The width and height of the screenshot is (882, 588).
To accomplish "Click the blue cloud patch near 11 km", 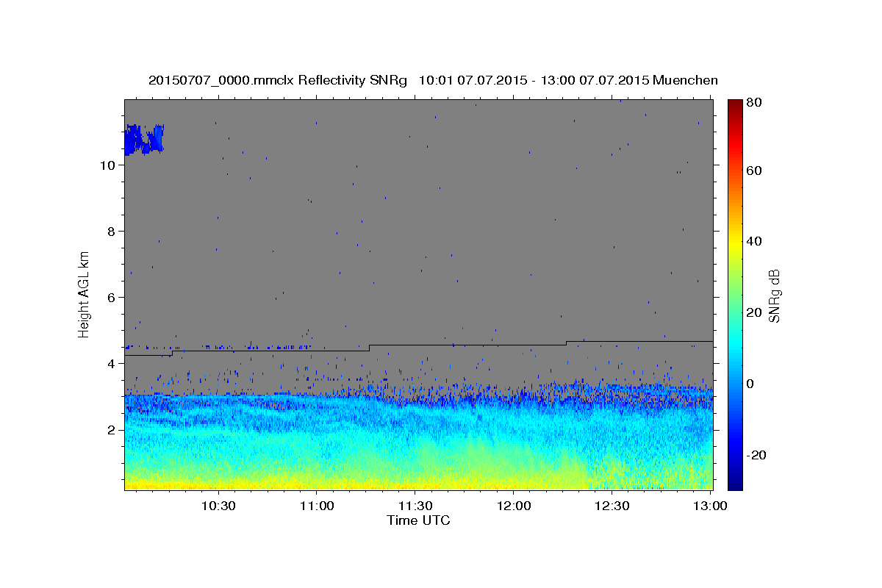I will pos(144,139).
